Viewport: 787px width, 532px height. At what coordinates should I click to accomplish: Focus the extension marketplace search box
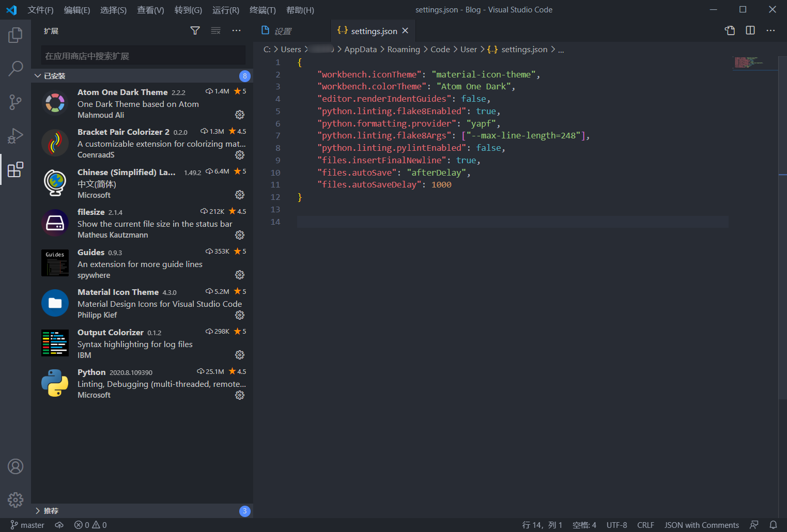[143, 55]
